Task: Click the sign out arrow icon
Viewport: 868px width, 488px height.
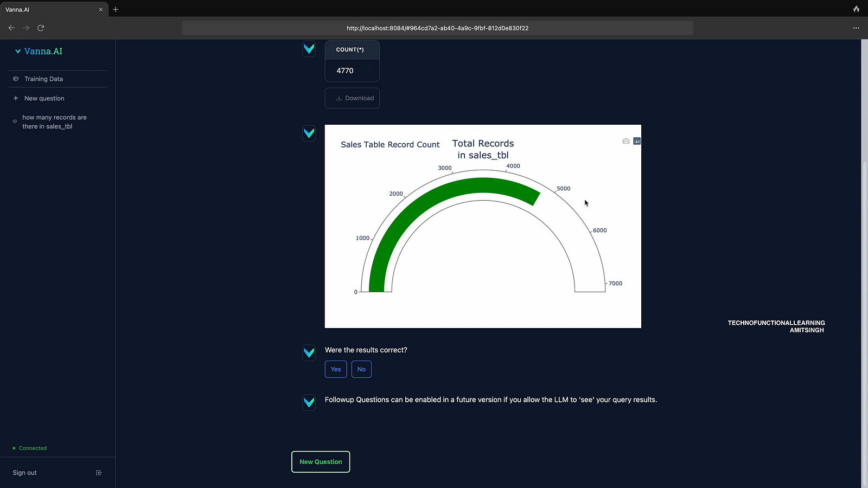Action: pyautogui.click(x=99, y=473)
